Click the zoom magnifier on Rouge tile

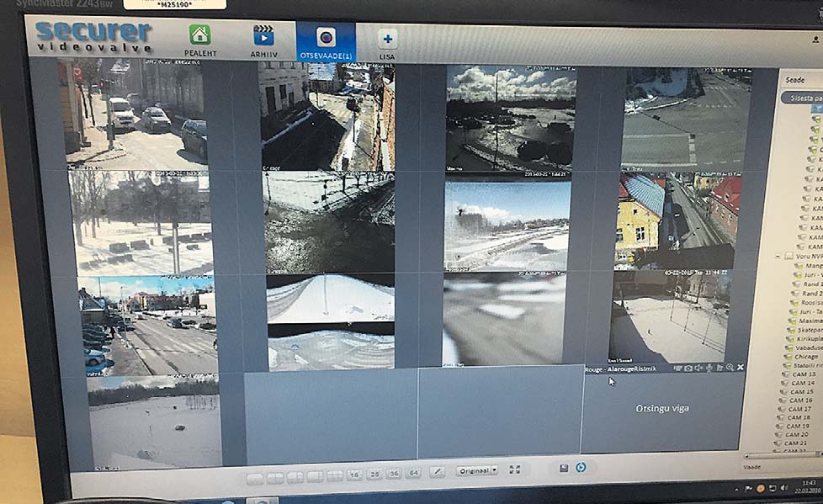(x=730, y=368)
